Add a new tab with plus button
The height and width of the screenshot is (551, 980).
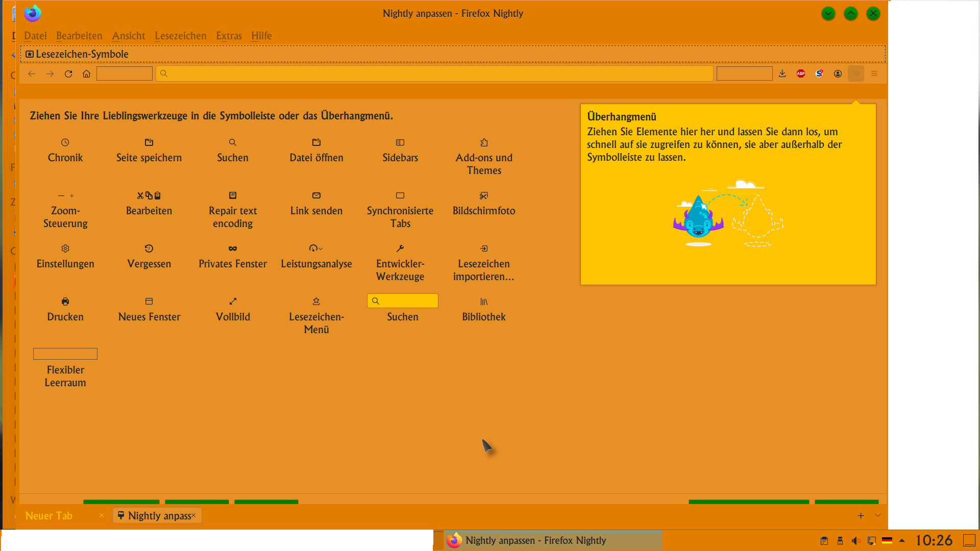[x=861, y=516]
